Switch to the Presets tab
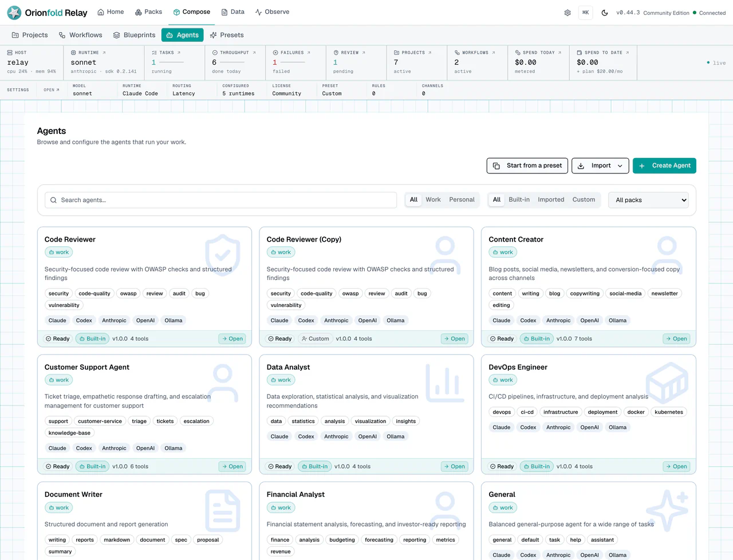This screenshot has height=560, width=733. pyautogui.click(x=227, y=35)
